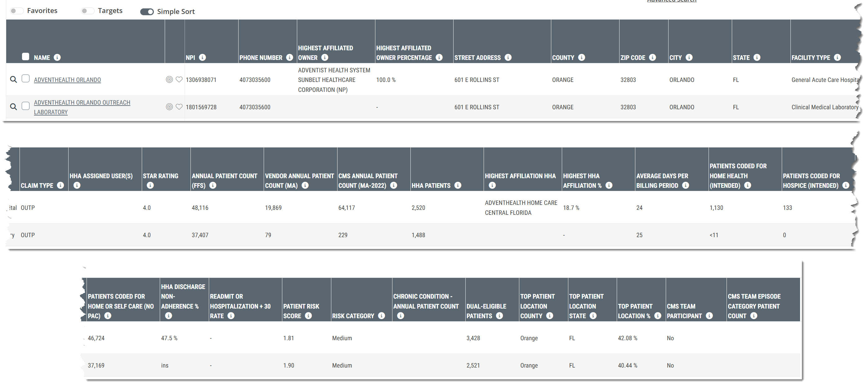Click magnifier icon for Outreach Laboratory row
868x384 pixels.
(13, 107)
